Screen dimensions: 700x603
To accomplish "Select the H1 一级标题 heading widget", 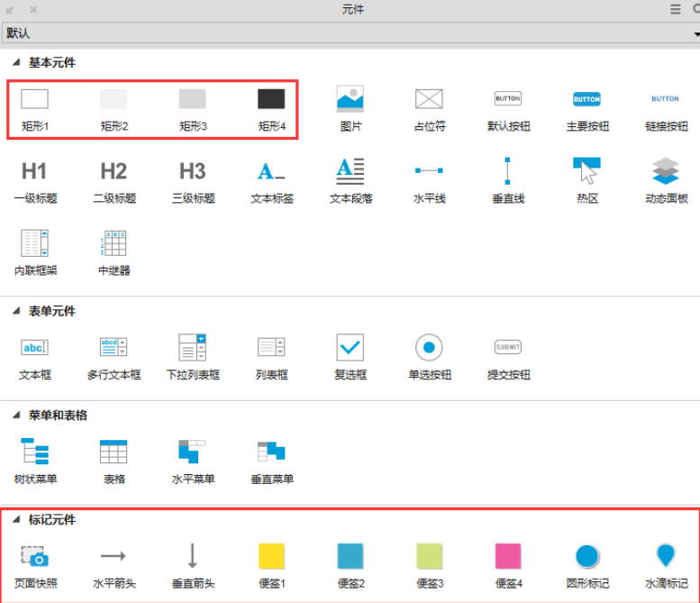I will tap(35, 182).
